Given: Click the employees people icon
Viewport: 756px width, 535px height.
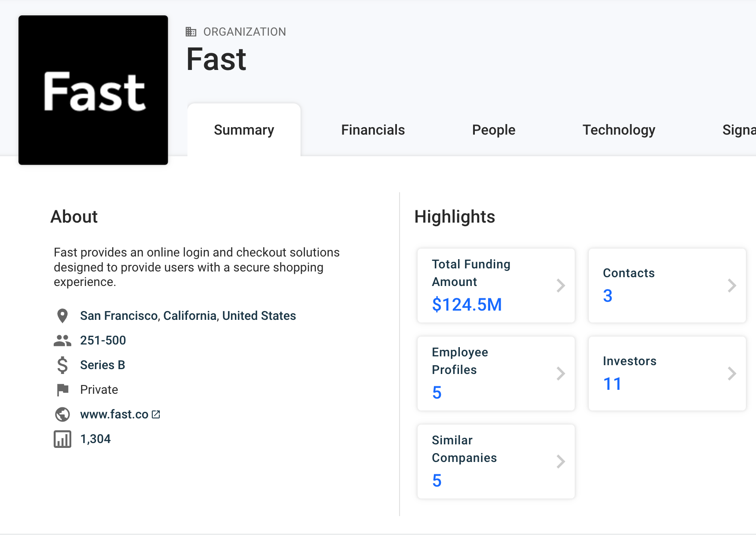Looking at the screenshot, I should point(62,341).
